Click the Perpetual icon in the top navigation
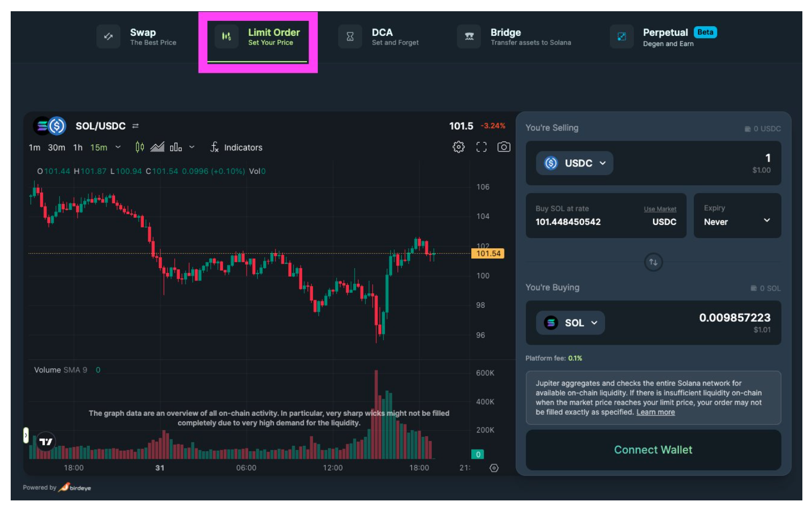 click(622, 36)
